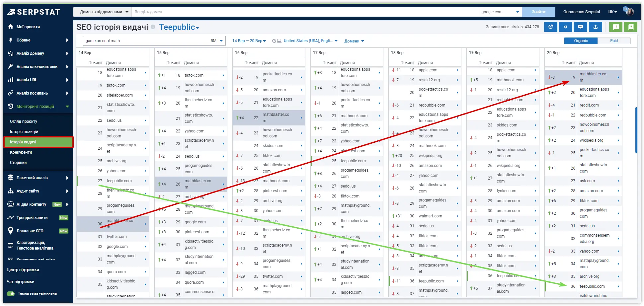Open the blue settings gear button

[x=565, y=27]
